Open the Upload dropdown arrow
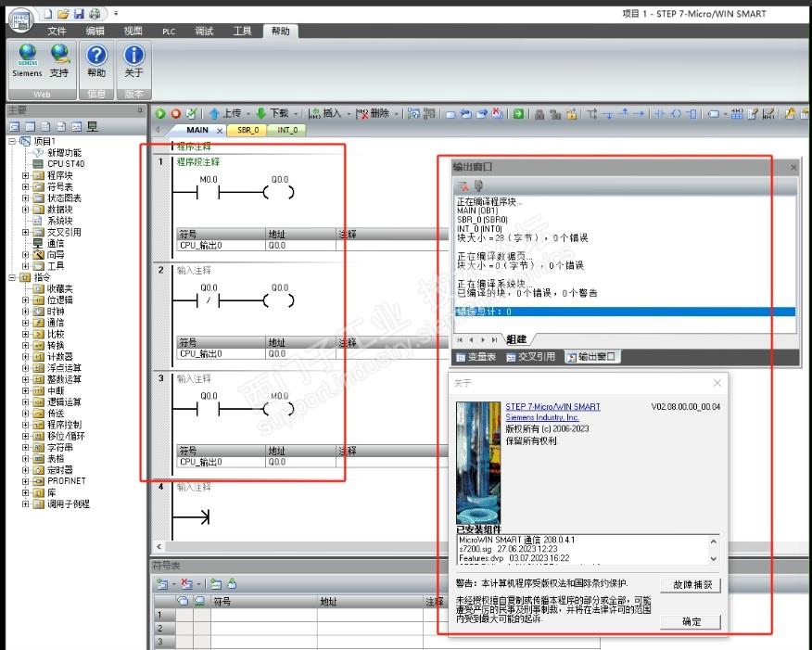Image resolution: width=812 pixels, height=650 pixels. [248, 113]
